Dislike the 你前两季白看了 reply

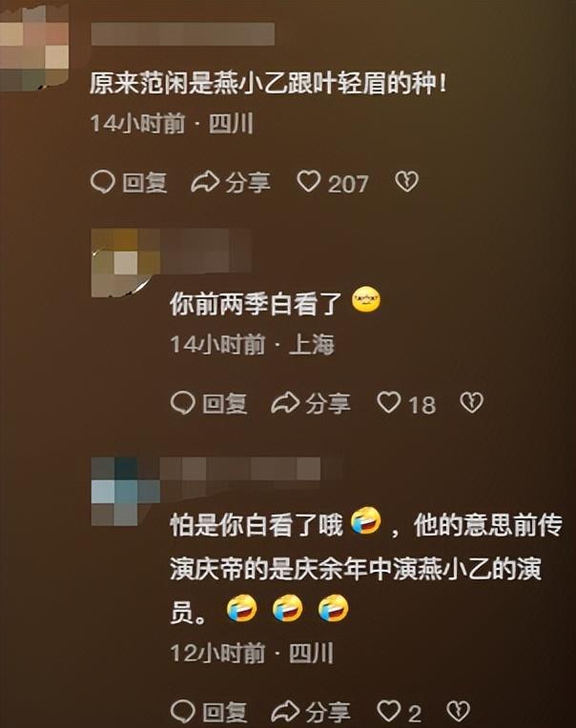[471, 402]
